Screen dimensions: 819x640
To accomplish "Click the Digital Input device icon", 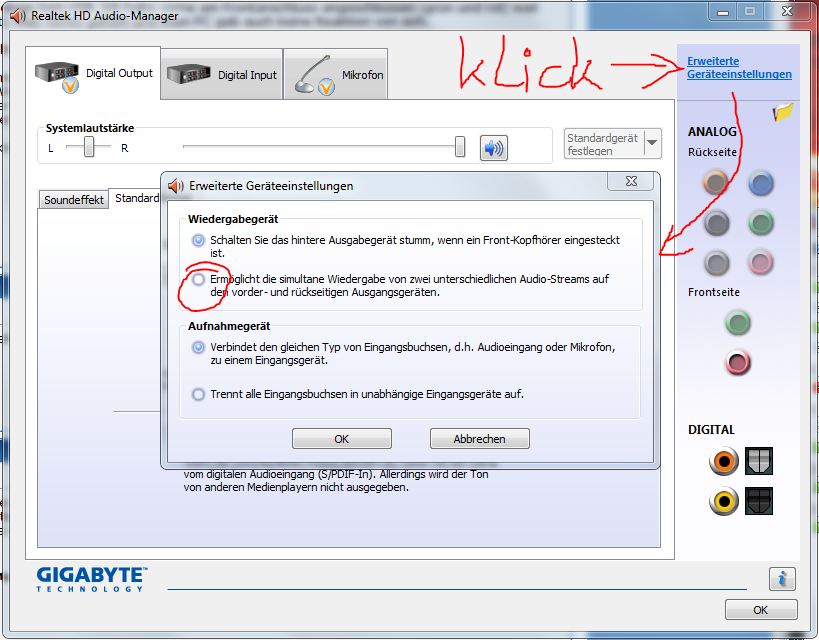I will 189,74.
